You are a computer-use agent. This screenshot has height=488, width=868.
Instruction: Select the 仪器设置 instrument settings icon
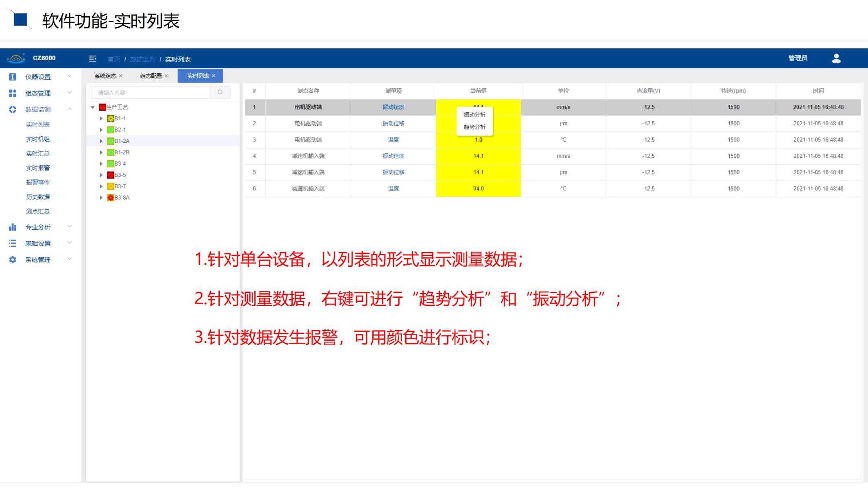pyautogui.click(x=13, y=76)
